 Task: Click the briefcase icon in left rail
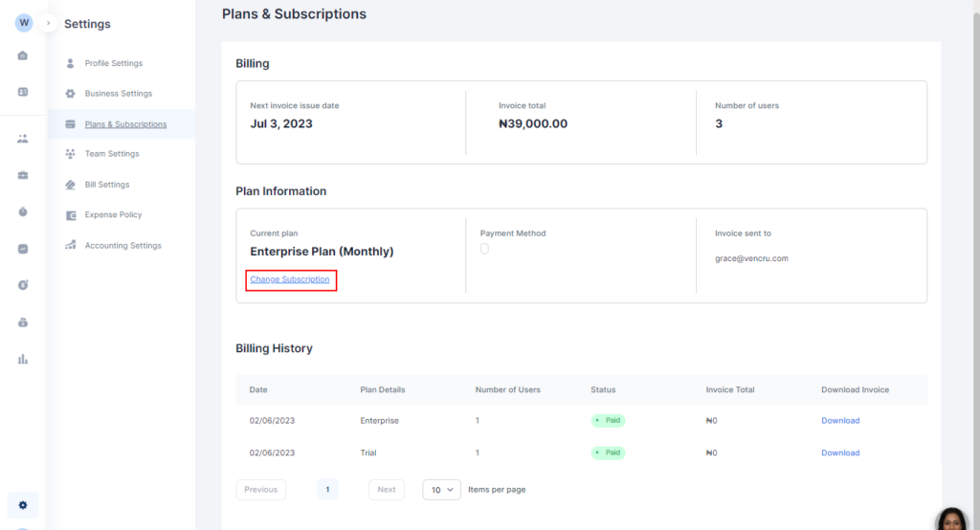[x=23, y=175]
